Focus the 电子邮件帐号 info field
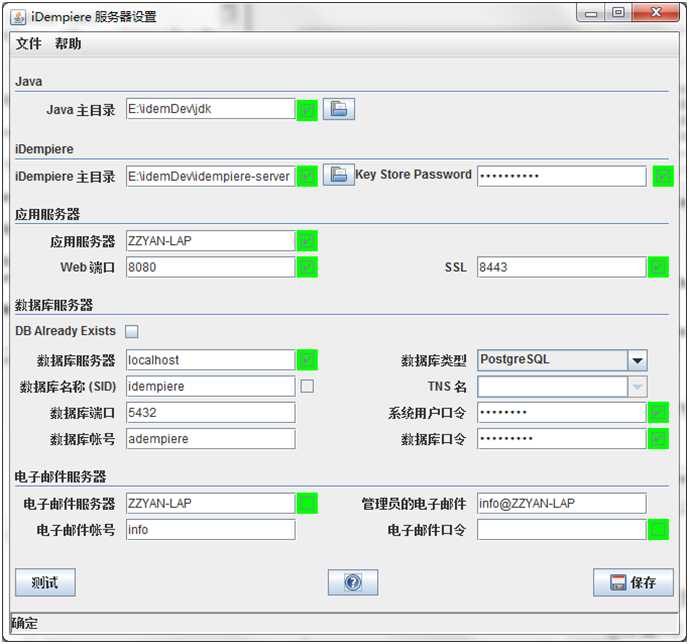This screenshot has height=644, width=689. coord(210,530)
